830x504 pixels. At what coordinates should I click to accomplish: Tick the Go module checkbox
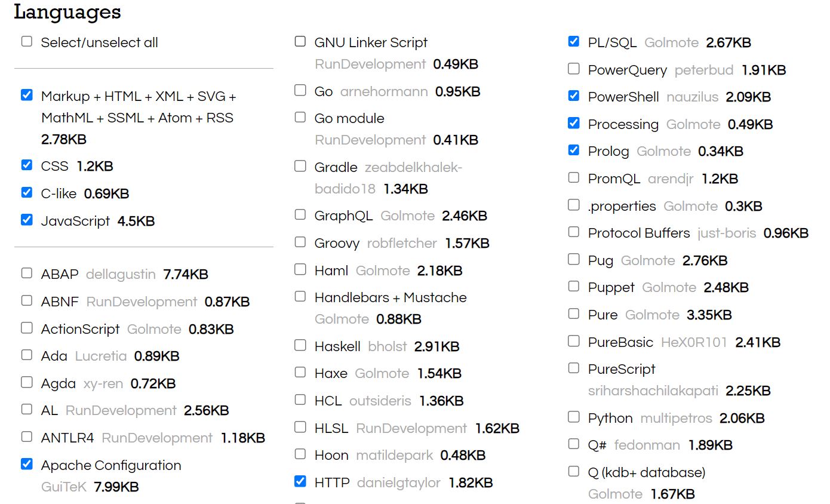pyautogui.click(x=300, y=118)
